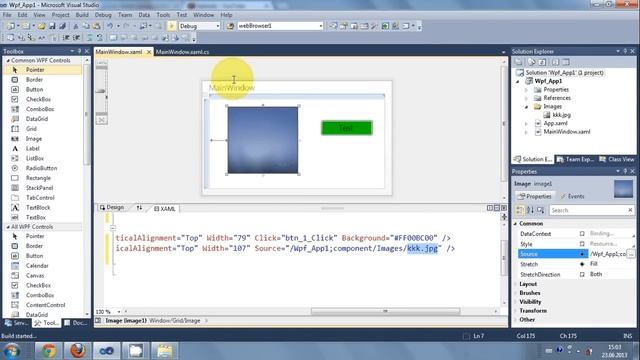640x360 pixels.
Task: Toggle the Style property marker
Action: 582,244
